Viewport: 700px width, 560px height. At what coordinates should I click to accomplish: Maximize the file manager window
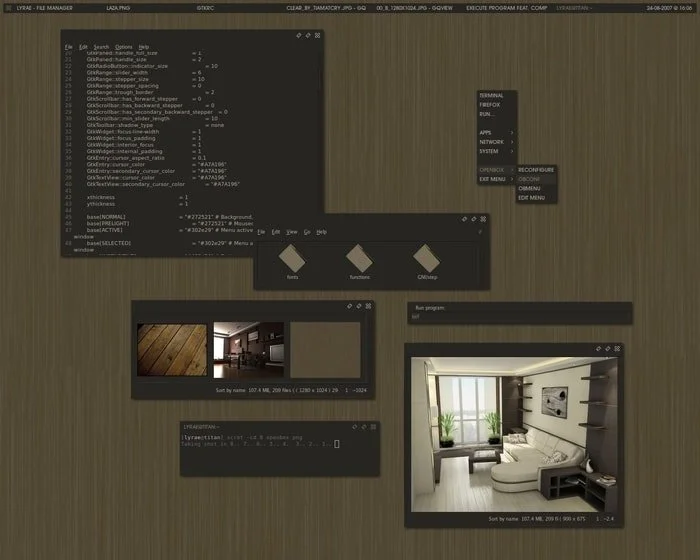(x=474, y=219)
